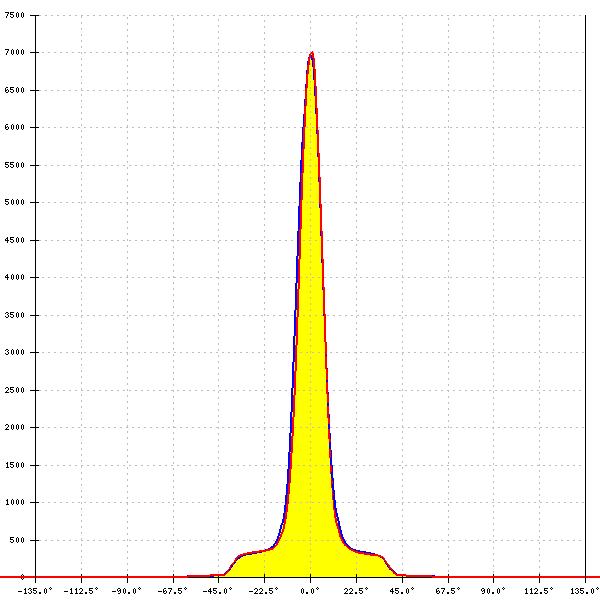Click the 2500 y-axis label

[x=15, y=390]
